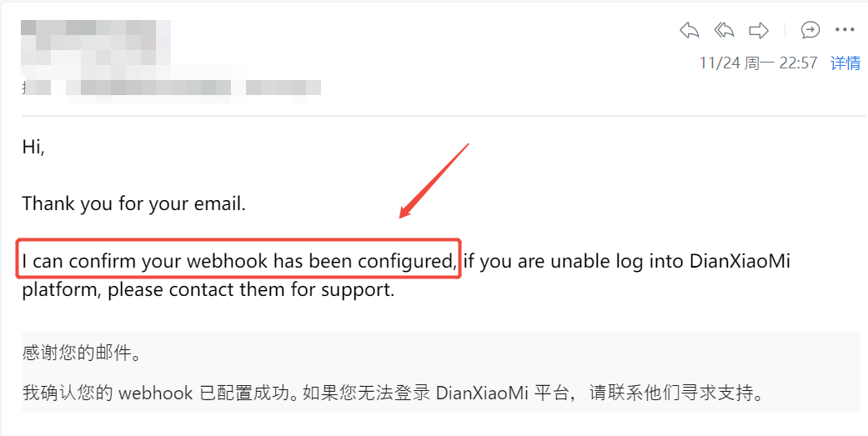This screenshot has height=436, width=868.
Task: Click the Forward arrow icon
Action: pos(759,30)
